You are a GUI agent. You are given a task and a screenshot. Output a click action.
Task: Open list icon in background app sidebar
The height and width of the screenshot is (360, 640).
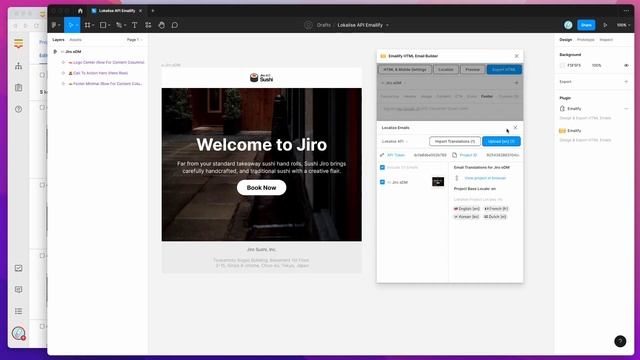18,311
